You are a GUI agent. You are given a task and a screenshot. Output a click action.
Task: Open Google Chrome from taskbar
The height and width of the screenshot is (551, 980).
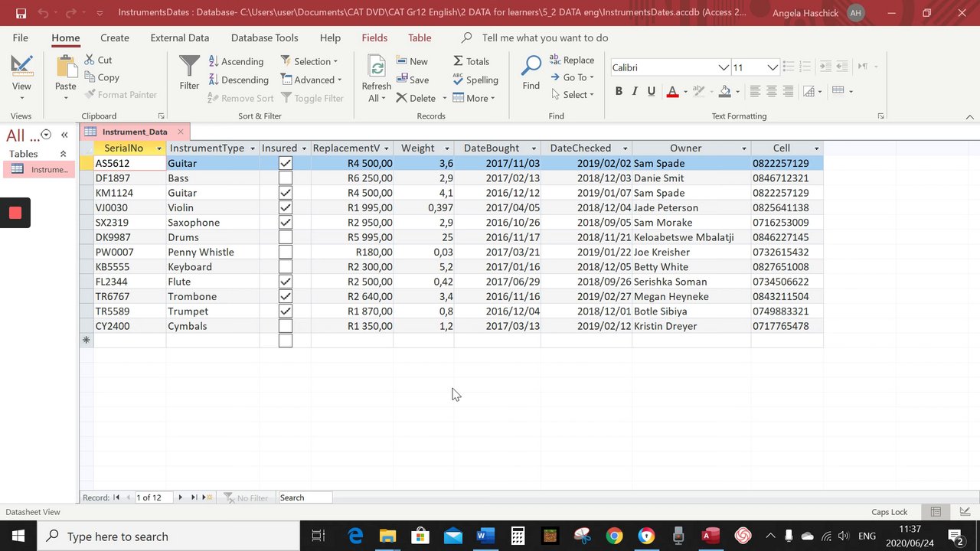(614, 536)
